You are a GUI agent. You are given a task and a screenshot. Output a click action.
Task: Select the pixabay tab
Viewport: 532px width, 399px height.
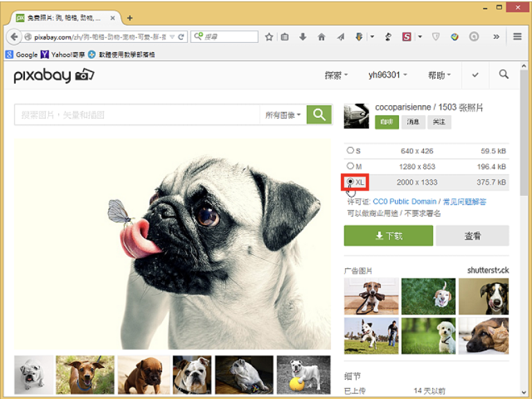click(x=64, y=18)
